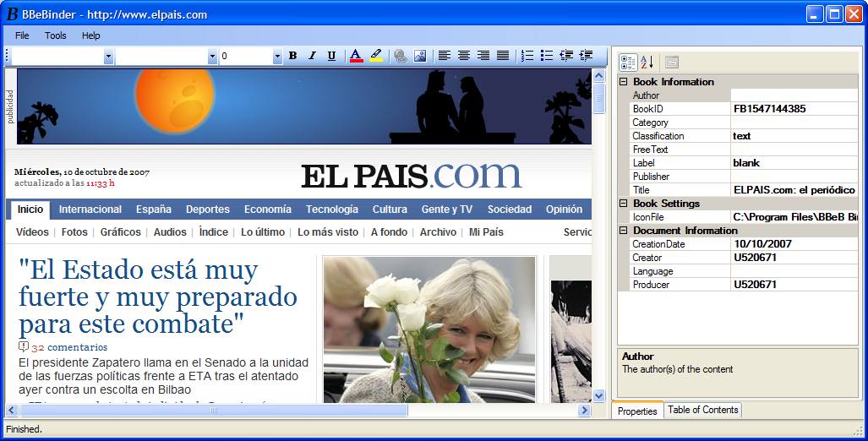The image size is (868, 441).
Task: Increase indent of paragraph
Action: (586, 55)
